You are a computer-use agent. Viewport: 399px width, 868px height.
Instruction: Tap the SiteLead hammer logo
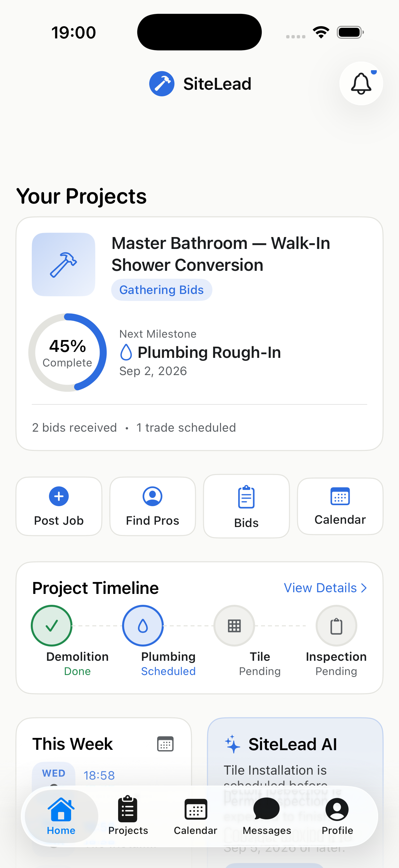[x=162, y=83]
